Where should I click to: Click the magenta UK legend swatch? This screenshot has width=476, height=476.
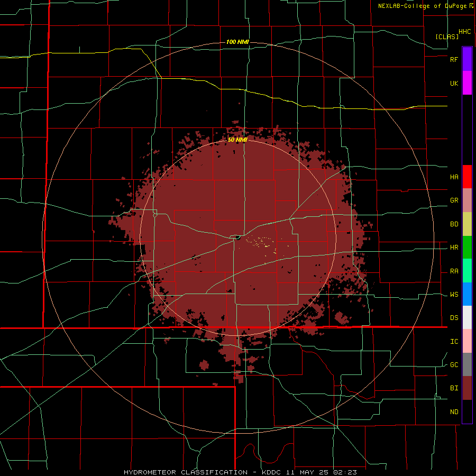467,83
